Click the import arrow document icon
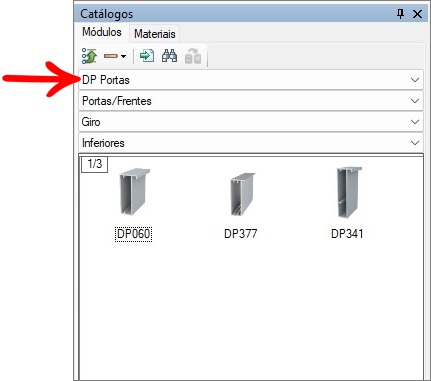This screenshot has width=431, height=381. click(147, 56)
